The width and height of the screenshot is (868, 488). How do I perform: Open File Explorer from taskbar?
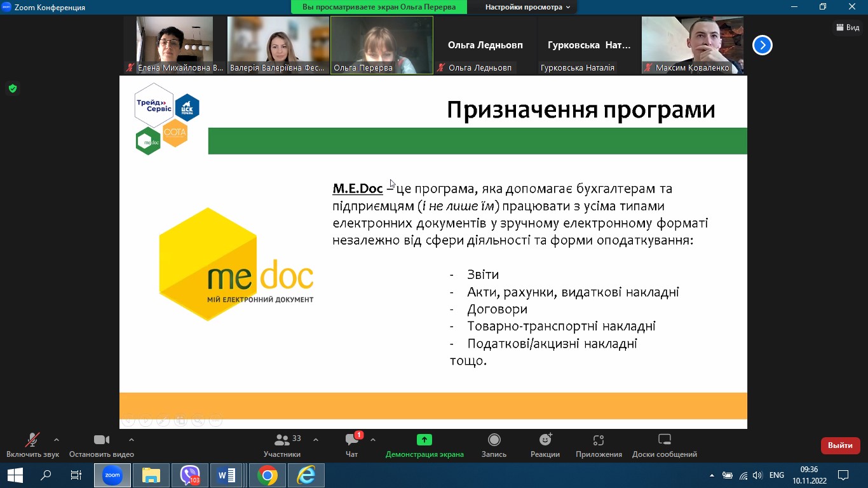151,475
